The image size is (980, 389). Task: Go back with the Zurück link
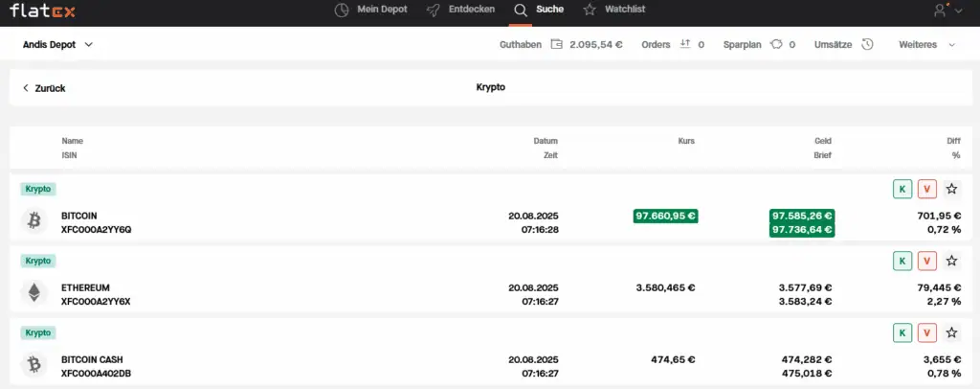click(44, 88)
